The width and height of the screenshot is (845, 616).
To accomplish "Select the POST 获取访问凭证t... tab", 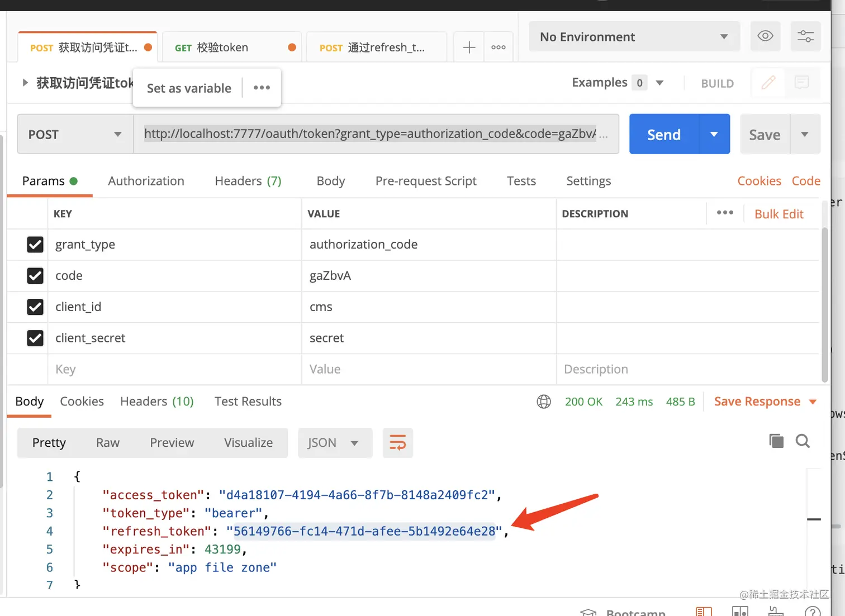I will (x=87, y=47).
